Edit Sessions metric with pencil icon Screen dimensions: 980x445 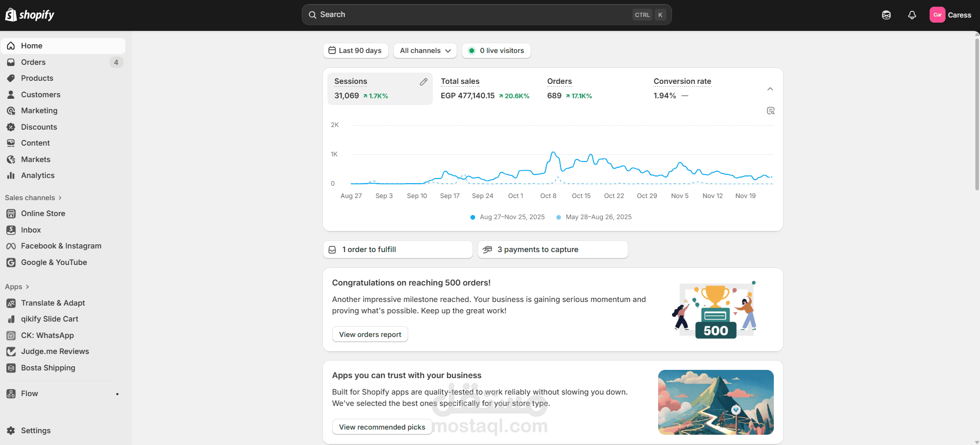[x=424, y=82]
